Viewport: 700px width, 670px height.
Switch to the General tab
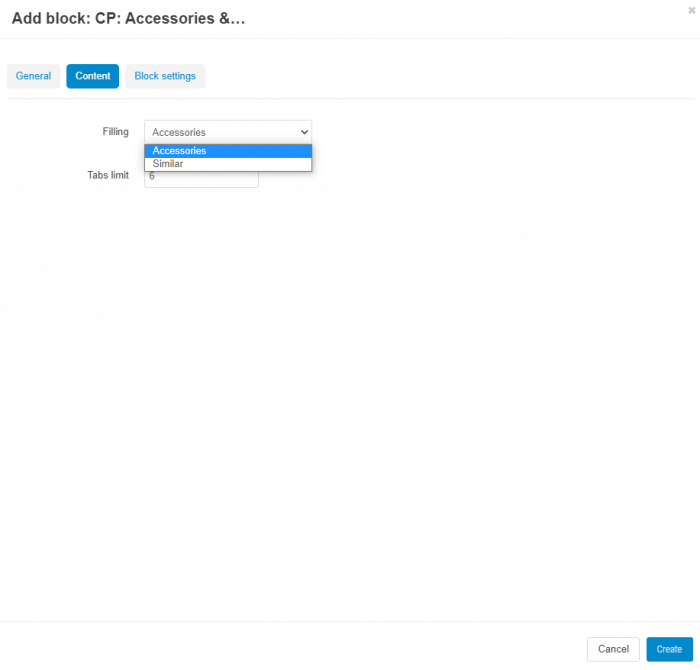click(x=33, y=76)
